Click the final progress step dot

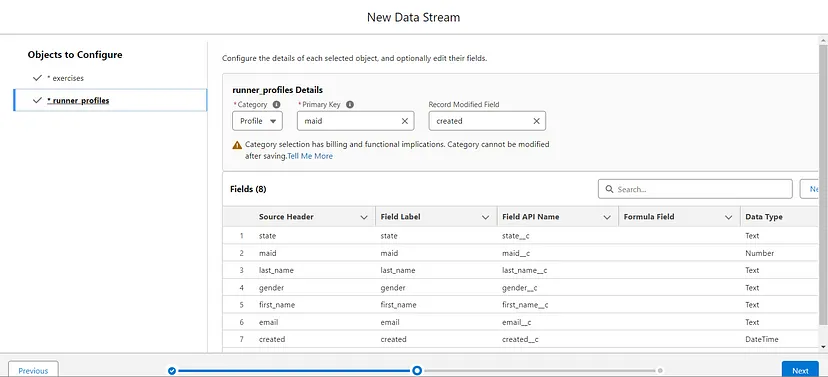(660, 371)
